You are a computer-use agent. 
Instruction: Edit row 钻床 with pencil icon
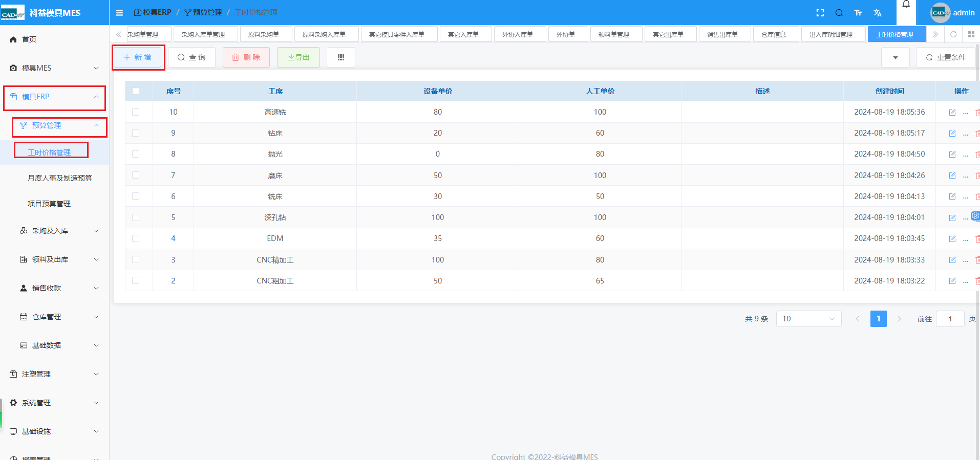coord(952,133)
